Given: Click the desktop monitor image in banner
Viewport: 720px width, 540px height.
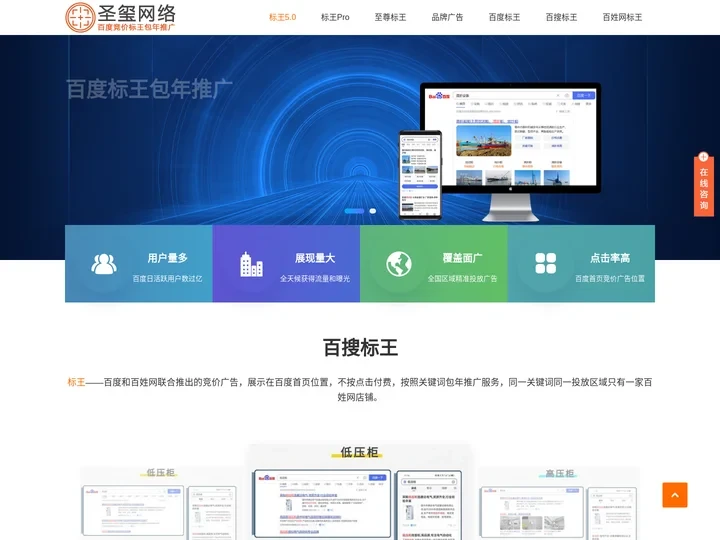Looking at the screenshot, I should tap(510, 152).
